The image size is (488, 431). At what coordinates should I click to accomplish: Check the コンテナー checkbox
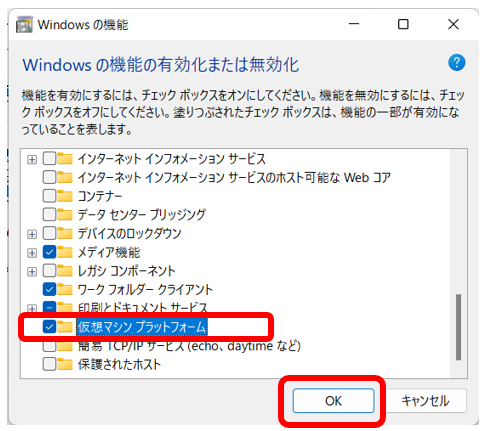click(49, 196)
